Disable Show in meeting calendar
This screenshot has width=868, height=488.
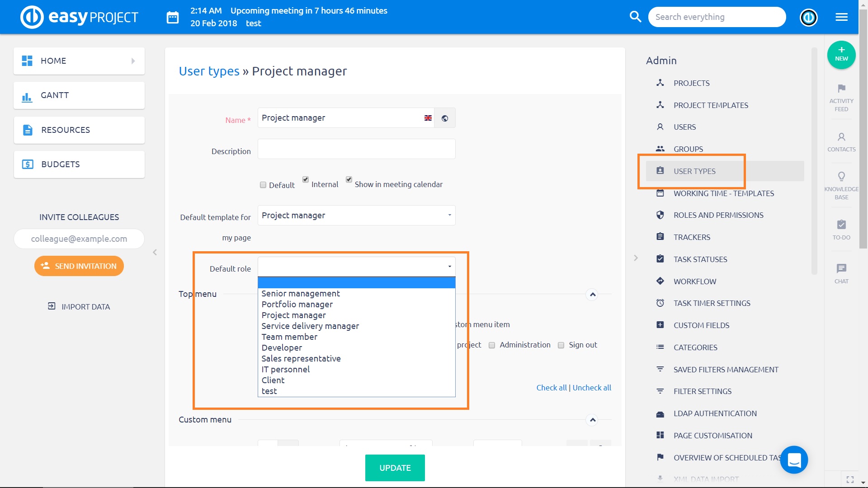click(x=349, y=179)
